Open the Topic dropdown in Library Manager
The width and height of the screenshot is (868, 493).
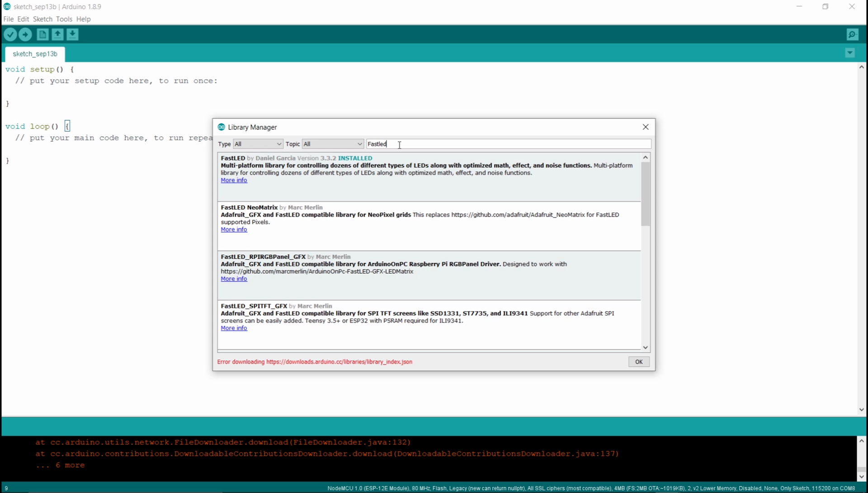333,144
